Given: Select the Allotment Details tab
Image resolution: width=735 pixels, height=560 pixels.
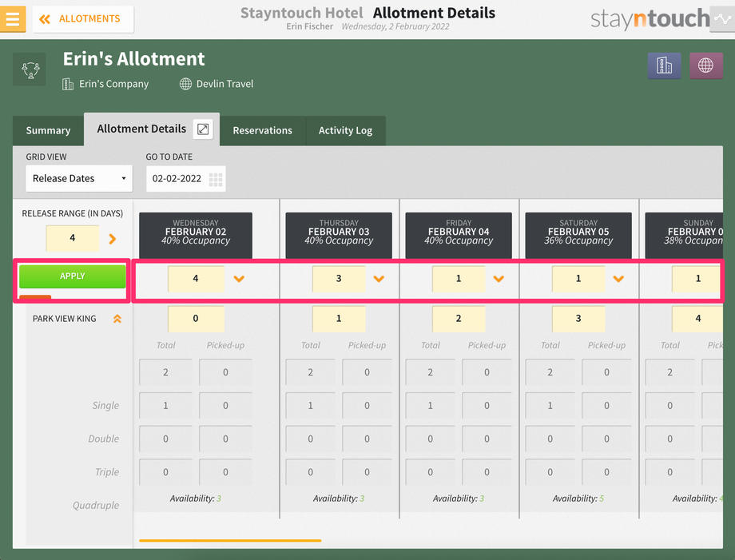Looking at the screenshot, I should tap(141, 129).
